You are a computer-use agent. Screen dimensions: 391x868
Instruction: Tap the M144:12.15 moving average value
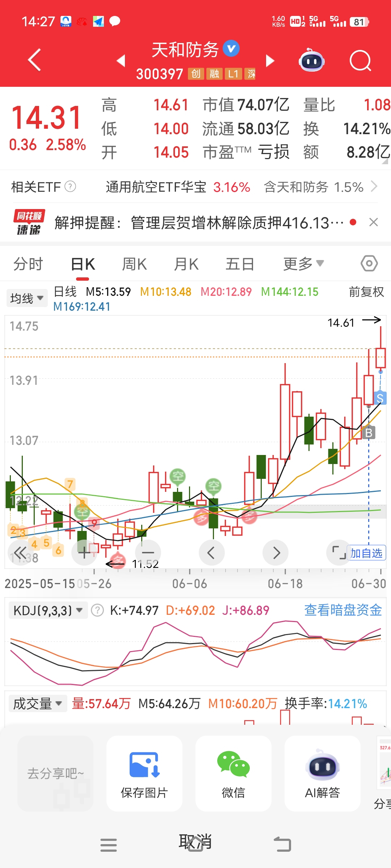click(x=290, y=292)
